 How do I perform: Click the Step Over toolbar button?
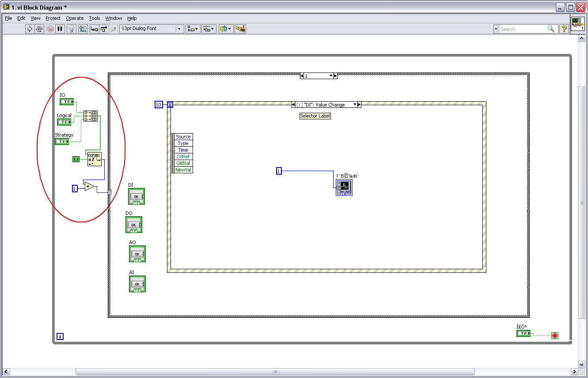[104, 29]
